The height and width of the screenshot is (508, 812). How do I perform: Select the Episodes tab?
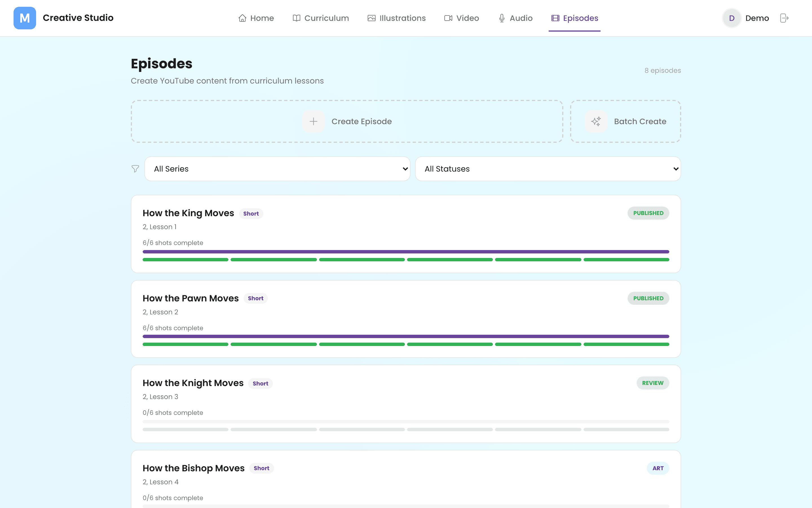point(574,18)
